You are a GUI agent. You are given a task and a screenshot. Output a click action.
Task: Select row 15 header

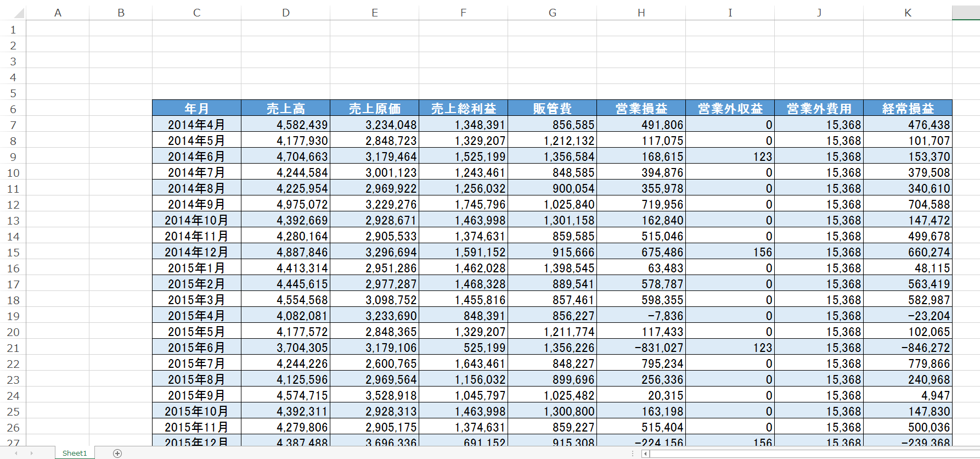point(13,252)
